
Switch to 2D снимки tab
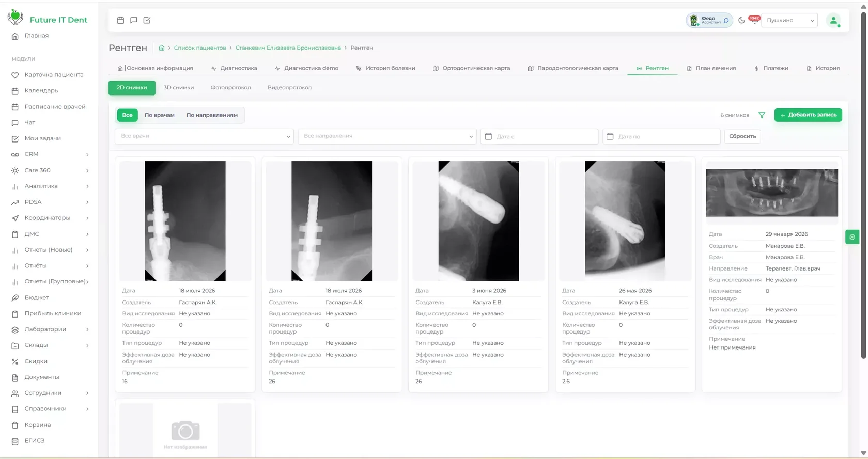click(132, 88)
